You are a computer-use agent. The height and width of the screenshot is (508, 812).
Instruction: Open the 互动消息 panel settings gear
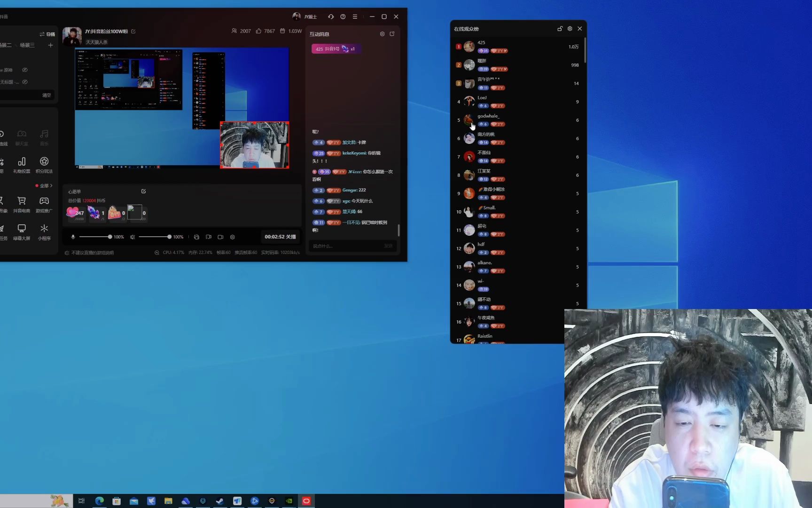click(x=382, y=34)
